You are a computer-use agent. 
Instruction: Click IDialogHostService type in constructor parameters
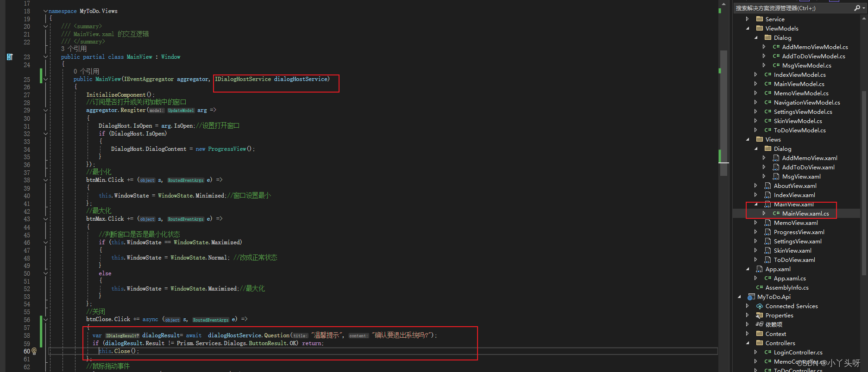[x=243, y=79]
